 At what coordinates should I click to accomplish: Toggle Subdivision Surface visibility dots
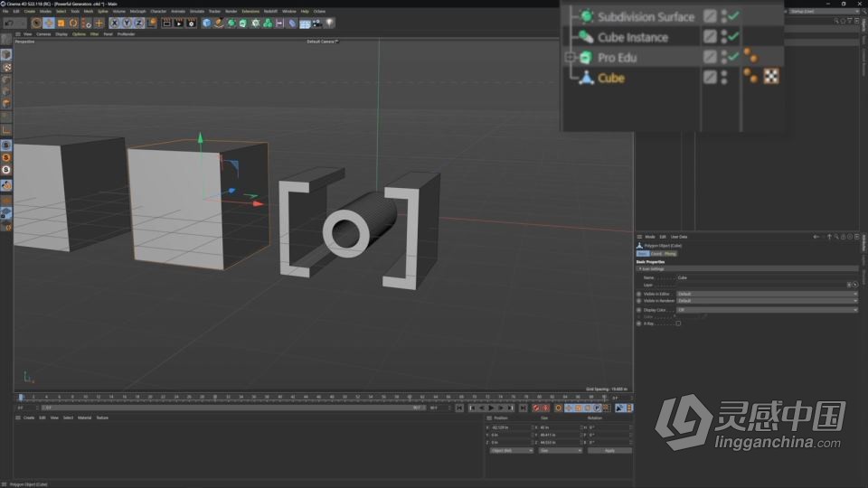tap(724, 16)
